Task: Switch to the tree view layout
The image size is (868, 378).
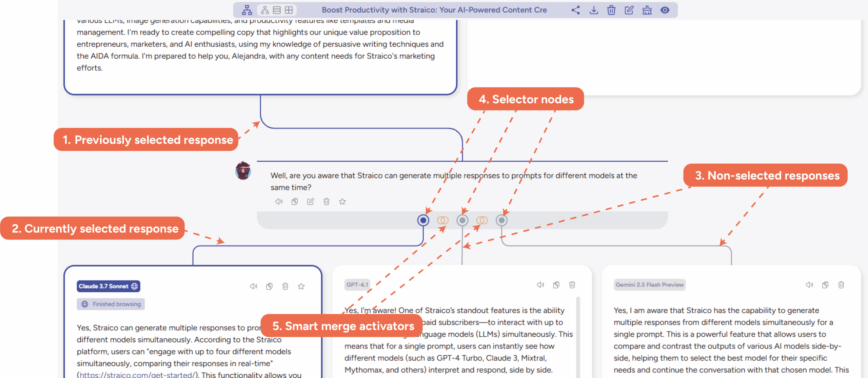Action: pyautogui.click(x=265, y=10)
